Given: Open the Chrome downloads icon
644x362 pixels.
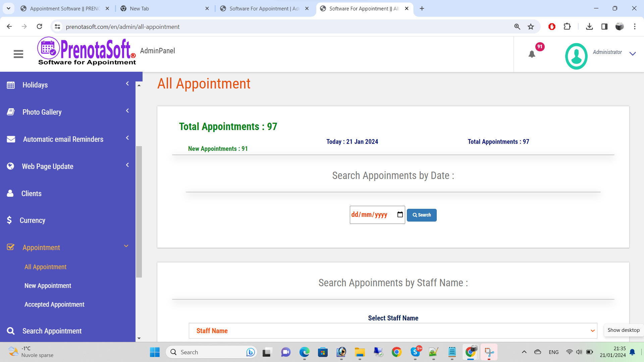Looking at the screenshot, I should point(589,27).
